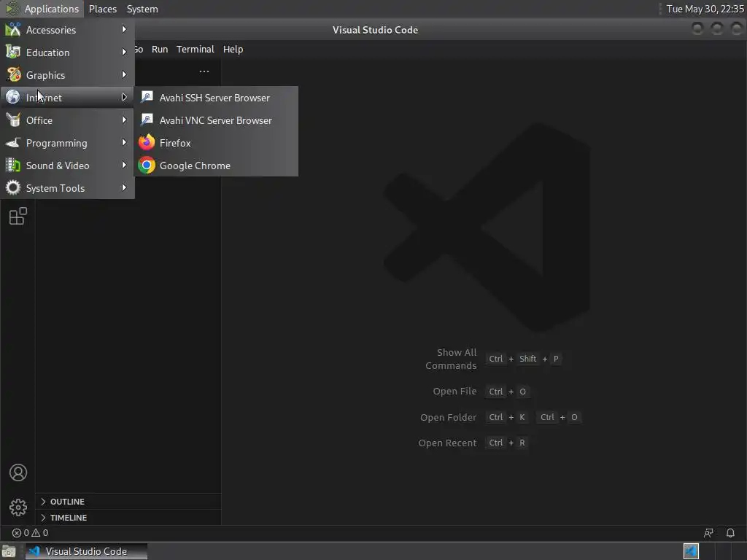747x560 pixels.
Task: Open the Manage gear icon
Action: tap(18, 507)
